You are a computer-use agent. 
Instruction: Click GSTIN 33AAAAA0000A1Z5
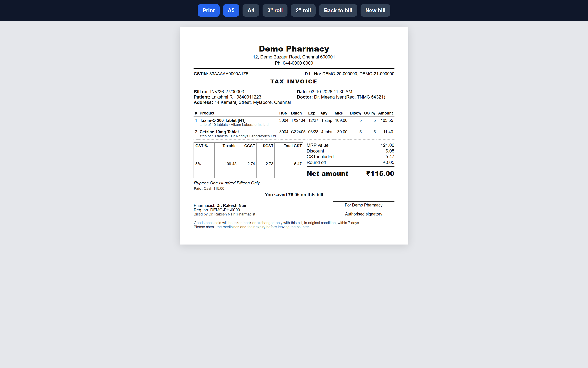pyautogui.click(x=221, y=74)
